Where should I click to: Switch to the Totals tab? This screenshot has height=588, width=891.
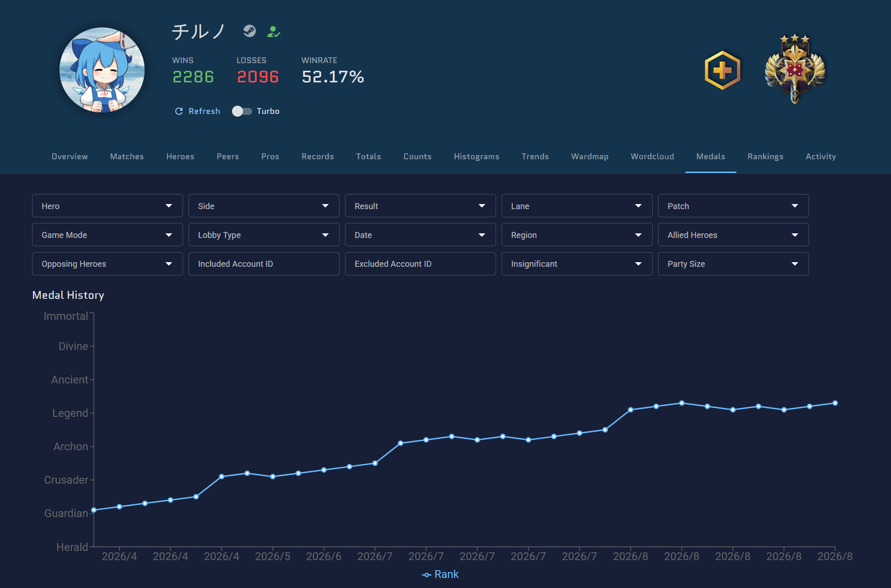pos(368,156)
